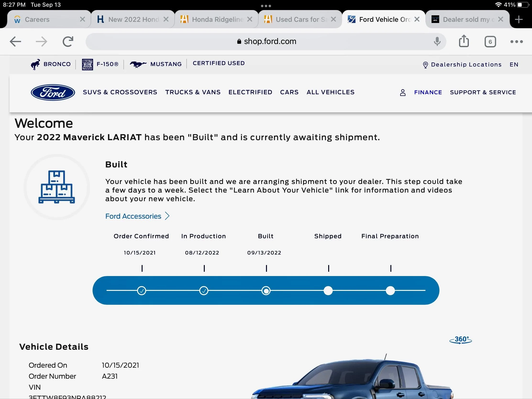The height and width of the screenshot is (399, 532).
Task: Close the Dealer sold my tab
Action: 501,19
